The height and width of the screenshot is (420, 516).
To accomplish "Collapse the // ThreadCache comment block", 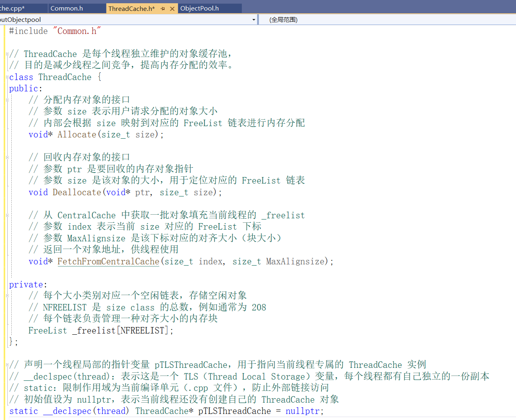I will (x=7, y=54).
